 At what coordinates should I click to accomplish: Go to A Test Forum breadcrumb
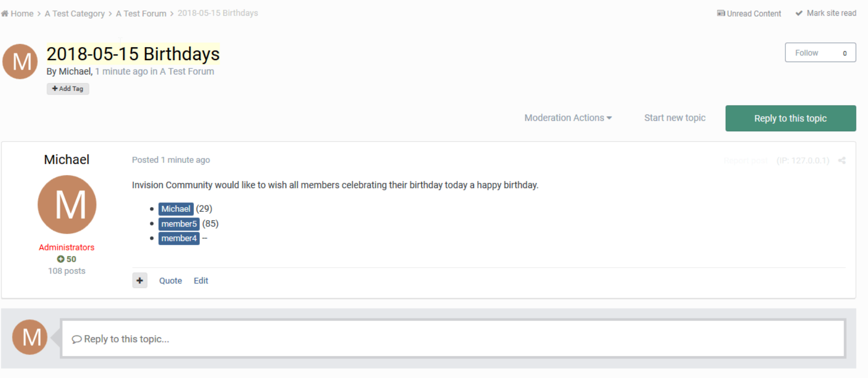pos(141,14)
